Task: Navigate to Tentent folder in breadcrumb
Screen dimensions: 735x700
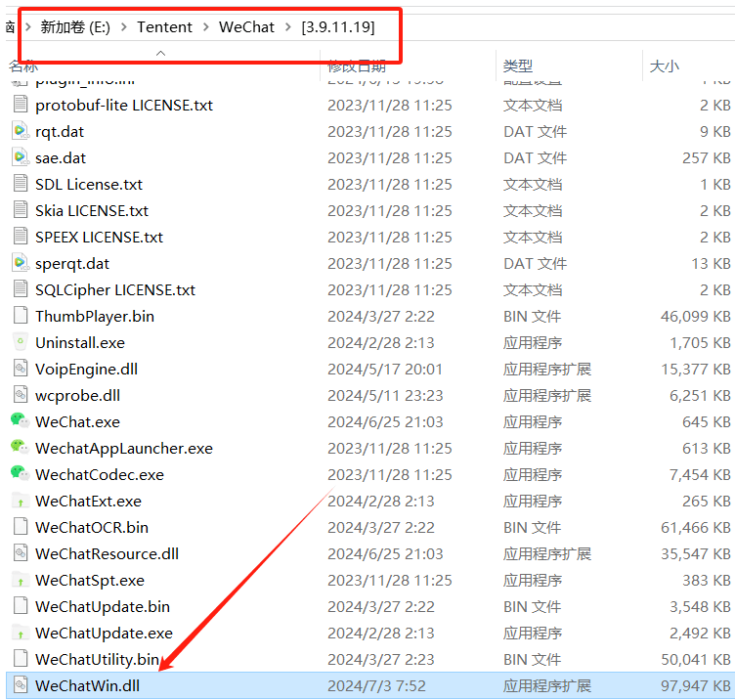Action: pyautogui.click(x=164, y=27)
